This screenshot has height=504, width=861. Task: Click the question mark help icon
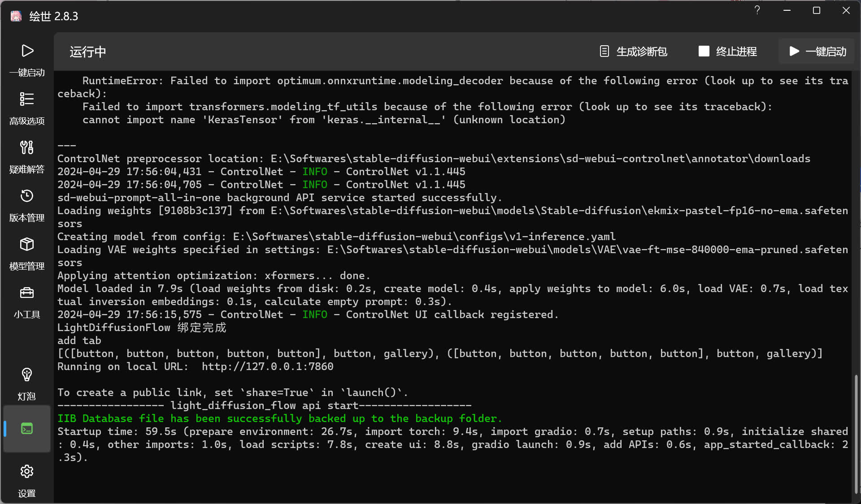point(757,10)
